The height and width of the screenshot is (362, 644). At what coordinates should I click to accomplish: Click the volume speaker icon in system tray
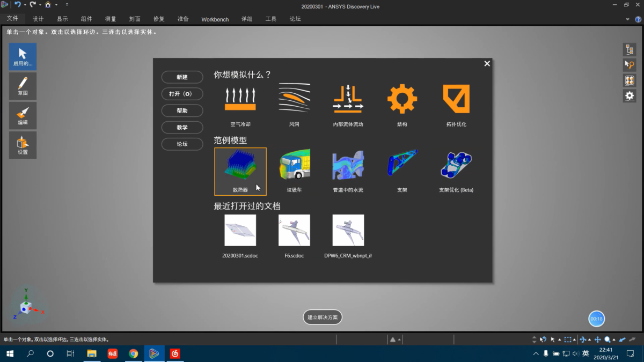click(576, 353)
